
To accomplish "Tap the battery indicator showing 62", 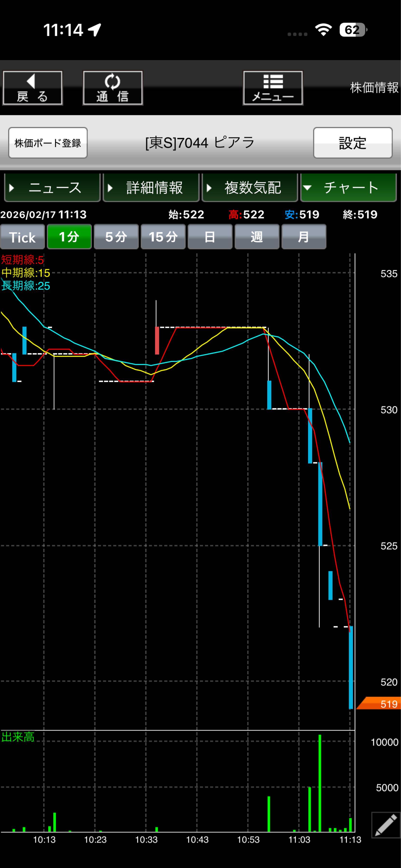I will [352, 30].
